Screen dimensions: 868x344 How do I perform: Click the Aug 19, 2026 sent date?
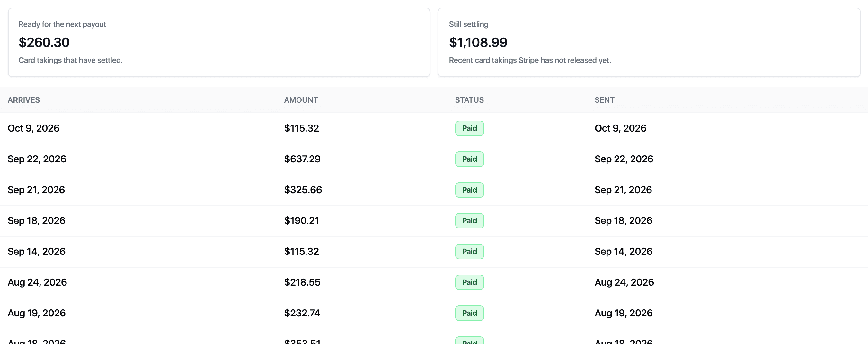(623, 313)
